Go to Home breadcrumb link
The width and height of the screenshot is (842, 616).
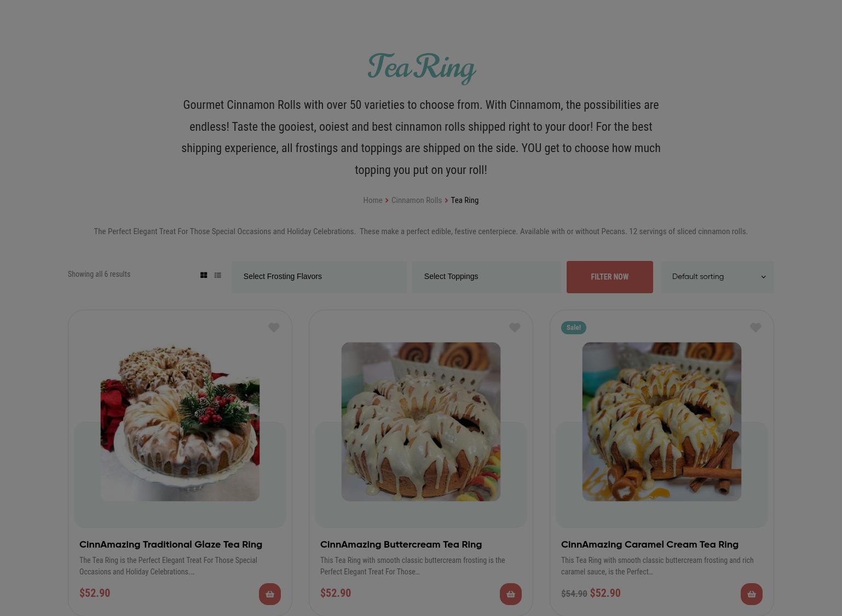point(373,200)
